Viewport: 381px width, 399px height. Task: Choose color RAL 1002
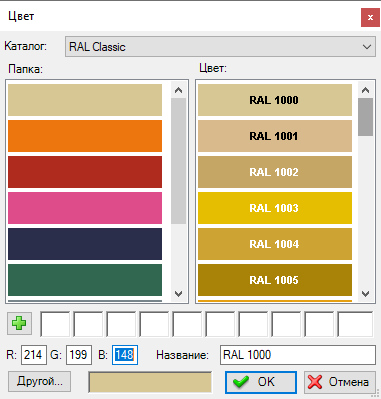[275, 172]
